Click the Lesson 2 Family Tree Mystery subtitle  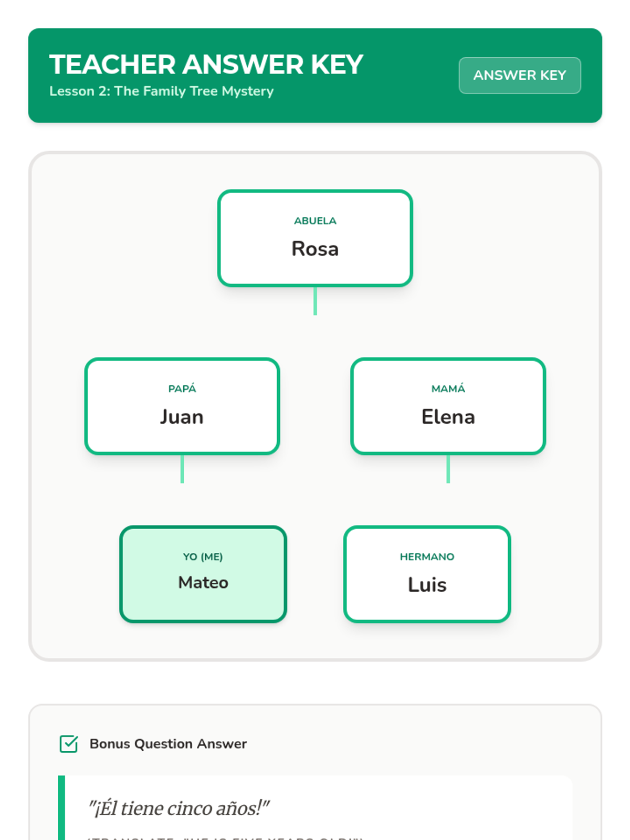click(161, 91)
